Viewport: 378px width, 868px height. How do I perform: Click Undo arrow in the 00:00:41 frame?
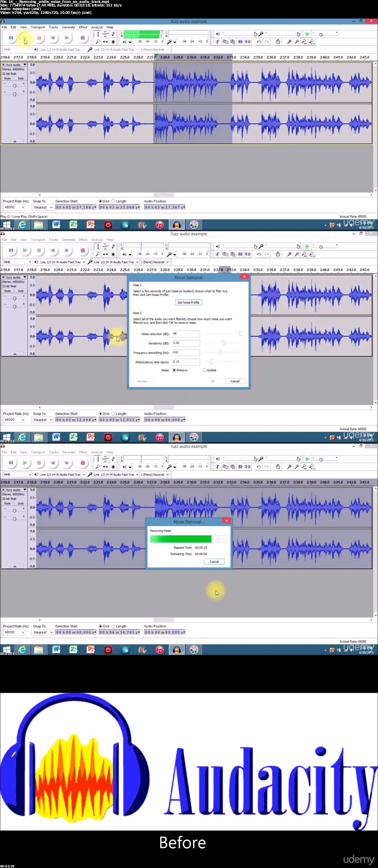click(259, 42)
